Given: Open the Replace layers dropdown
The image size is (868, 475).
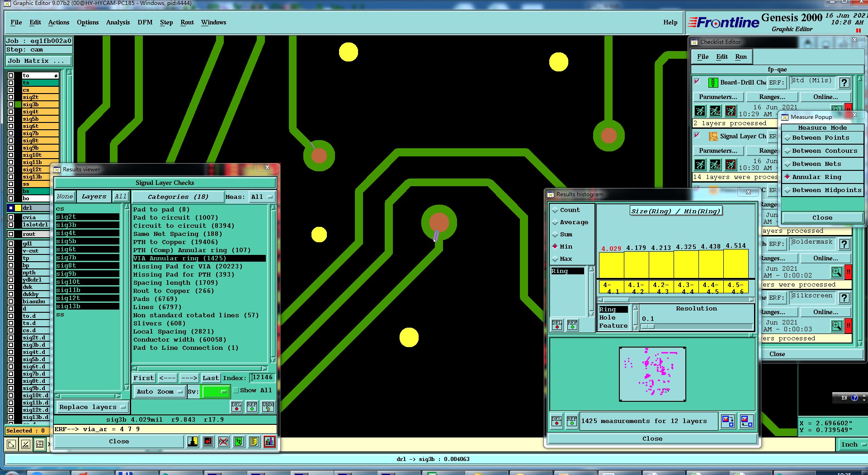Looking at the screenshot, I should (92, 407).
